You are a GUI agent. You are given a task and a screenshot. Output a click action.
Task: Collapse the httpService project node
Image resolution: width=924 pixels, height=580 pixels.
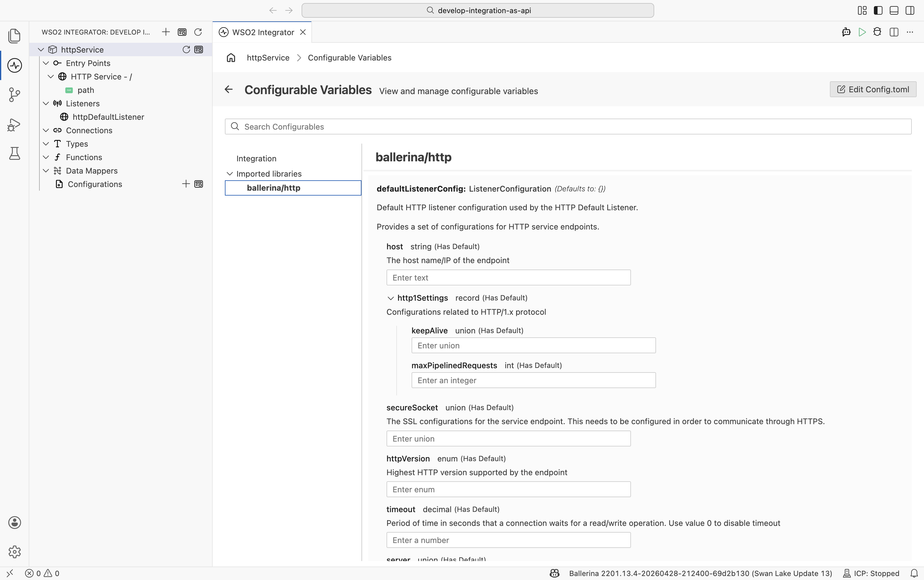[x=41, y=50]
